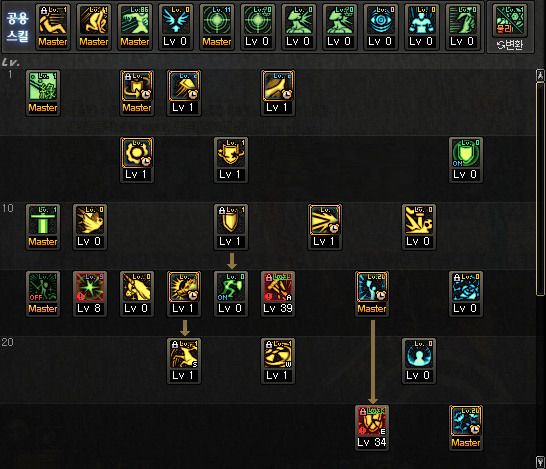Toggle the ON green shield Lv 0 skill

point(466,160)
